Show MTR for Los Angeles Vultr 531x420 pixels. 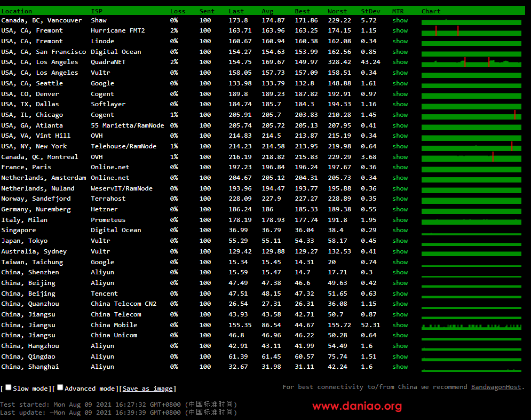400,73
